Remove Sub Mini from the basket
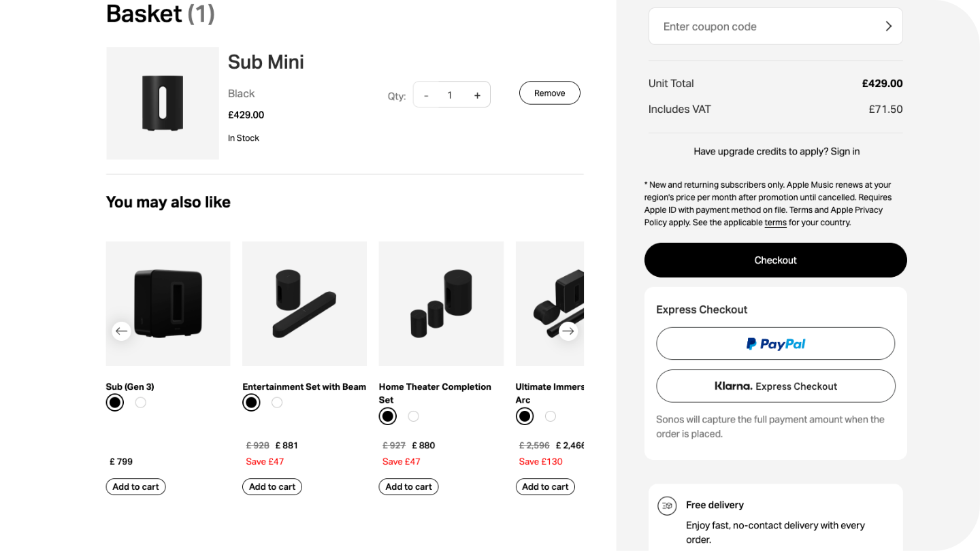 click(549, 93)
